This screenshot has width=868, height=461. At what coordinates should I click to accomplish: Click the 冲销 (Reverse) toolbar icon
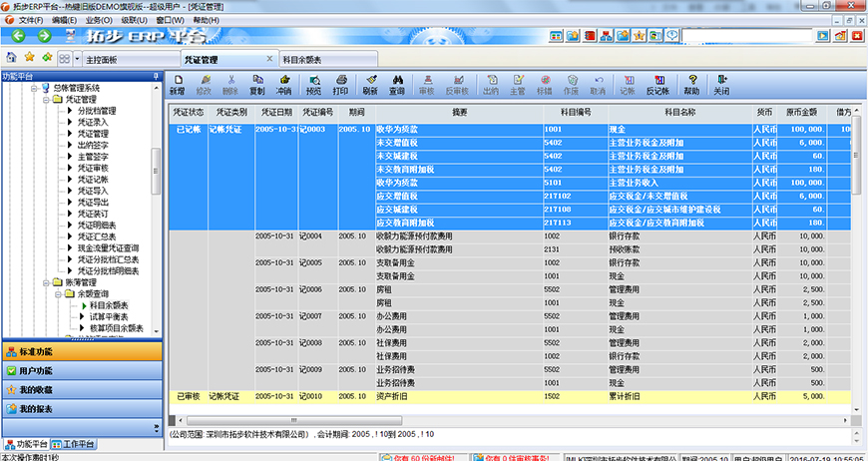283,84
